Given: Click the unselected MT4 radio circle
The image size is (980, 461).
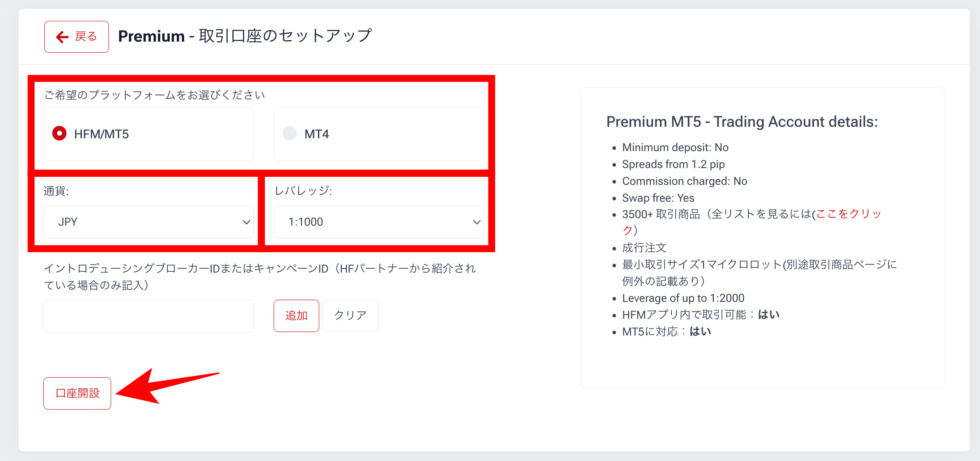Looking at the screenshot, I should (290, 133).
